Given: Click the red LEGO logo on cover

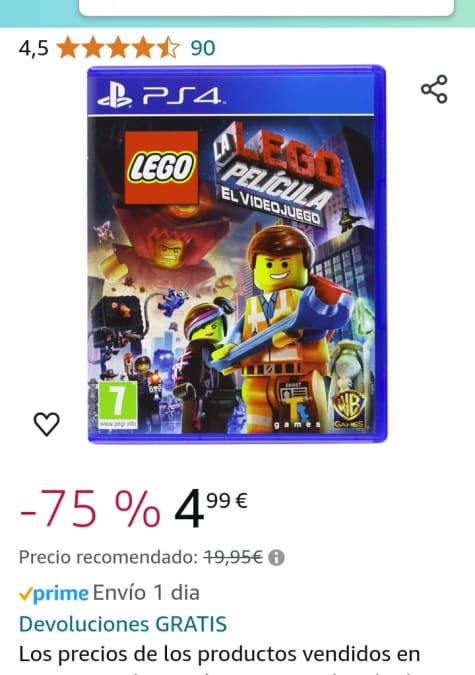Looking at the screenshot, I should point(161,167).
